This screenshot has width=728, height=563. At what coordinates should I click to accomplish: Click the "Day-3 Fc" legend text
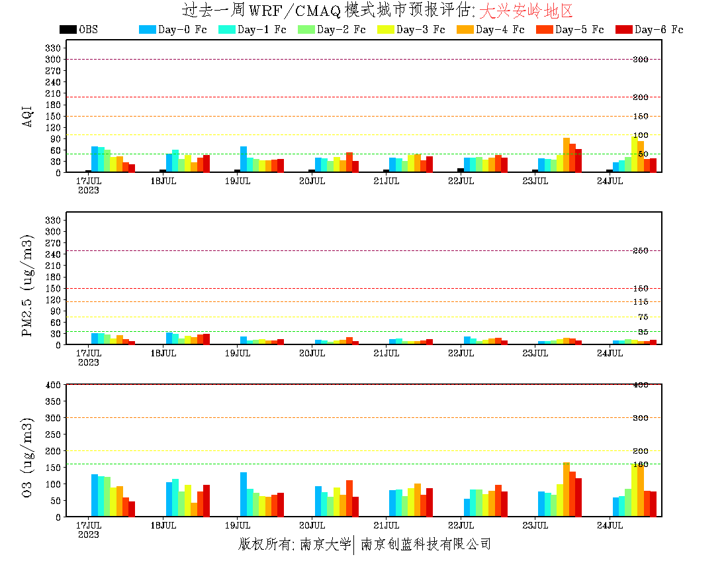point(421,30)
